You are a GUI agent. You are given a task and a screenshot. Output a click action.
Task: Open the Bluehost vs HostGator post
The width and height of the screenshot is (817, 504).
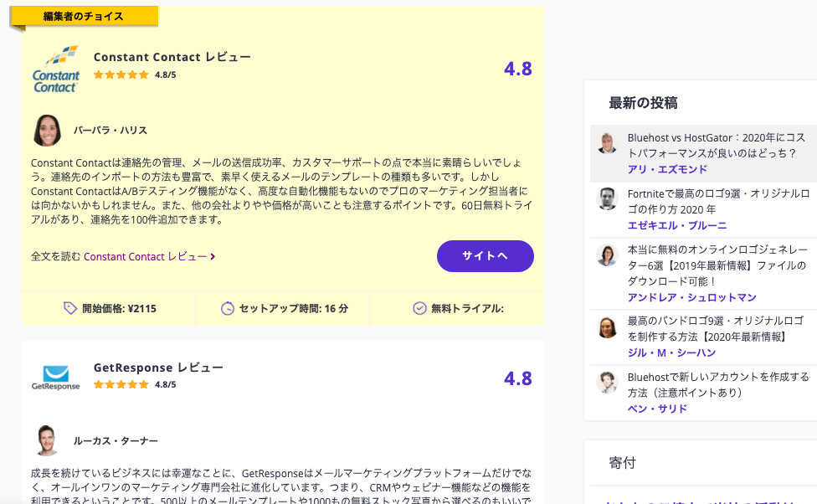717,146
